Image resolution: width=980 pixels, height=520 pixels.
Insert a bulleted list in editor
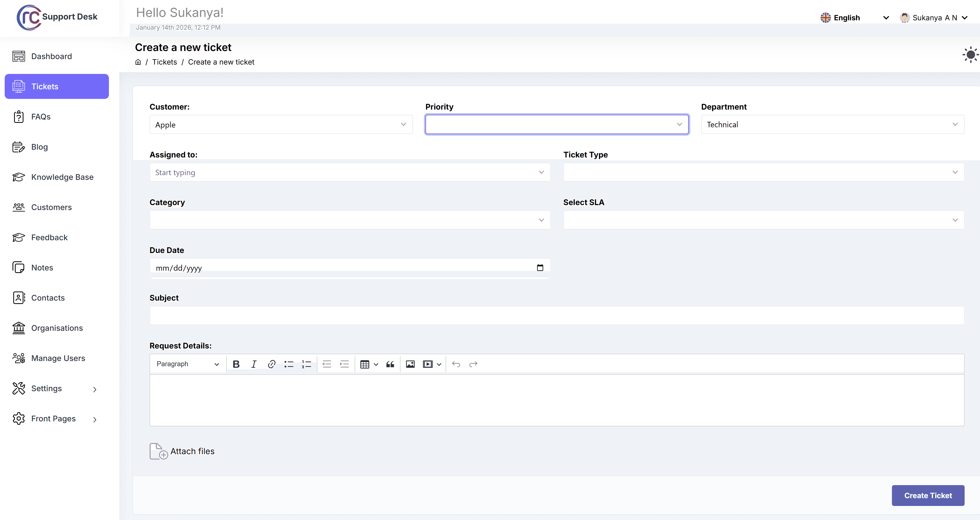click(x=289, y=364)
